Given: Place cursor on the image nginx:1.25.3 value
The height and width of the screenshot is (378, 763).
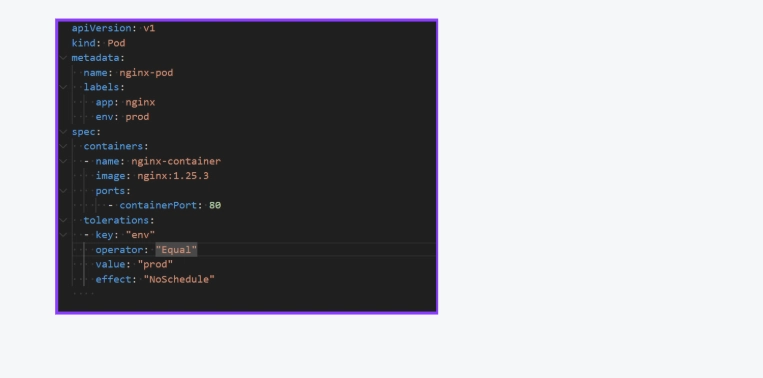Looking at the screenshot, I should (x=173, y=176).
